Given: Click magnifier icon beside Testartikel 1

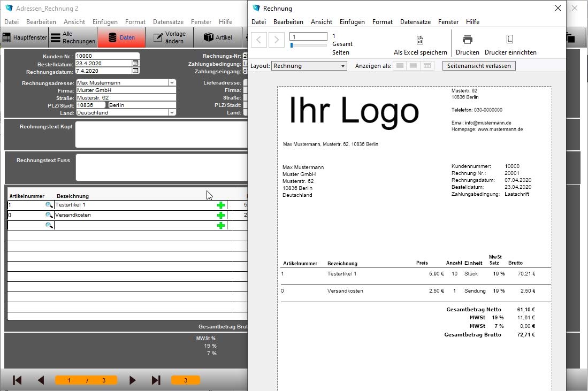Looking at the screenshot, I should 49,205.
